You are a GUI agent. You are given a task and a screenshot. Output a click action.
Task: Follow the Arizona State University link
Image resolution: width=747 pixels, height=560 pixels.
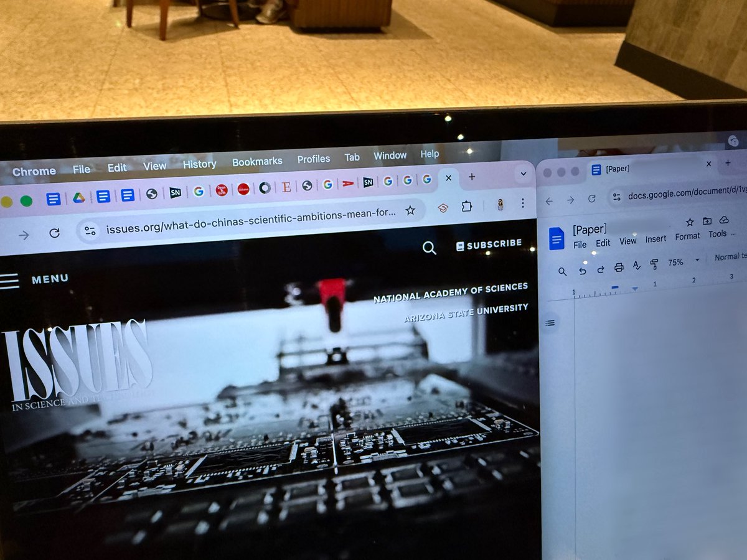coord(466,313)
